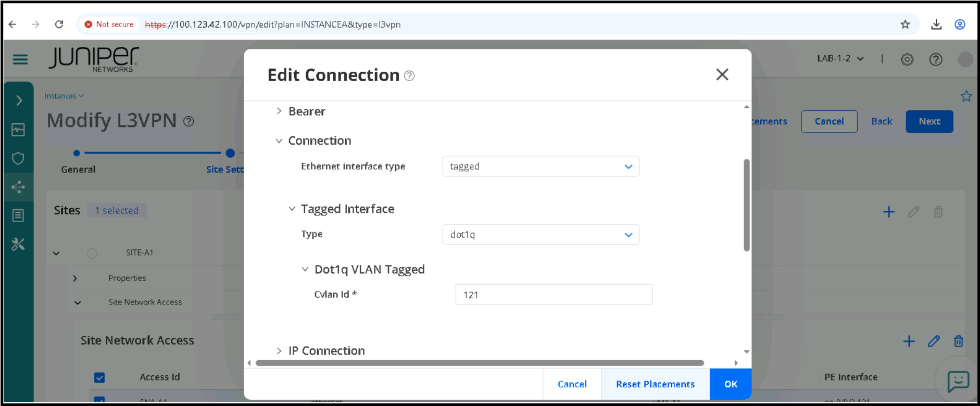
Task: Open the LAB-1-2 organization selector
Action: pyautogui.click(x=840, y=59)
